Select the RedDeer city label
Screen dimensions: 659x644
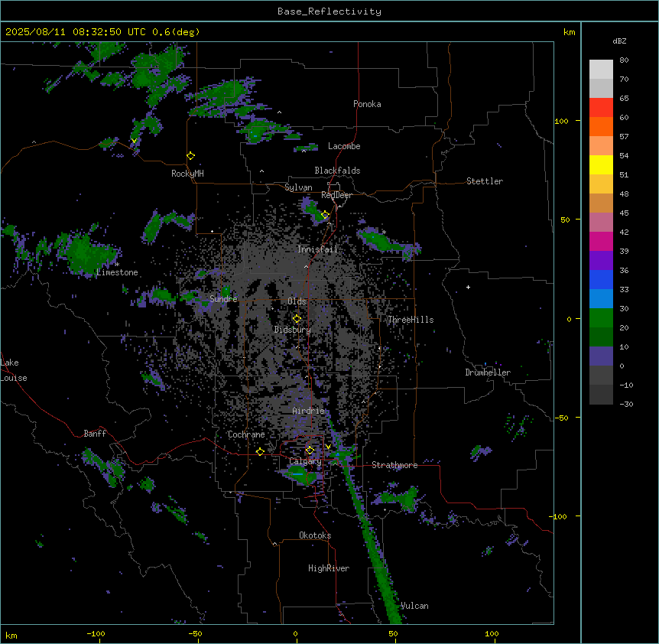pos(336,195)
